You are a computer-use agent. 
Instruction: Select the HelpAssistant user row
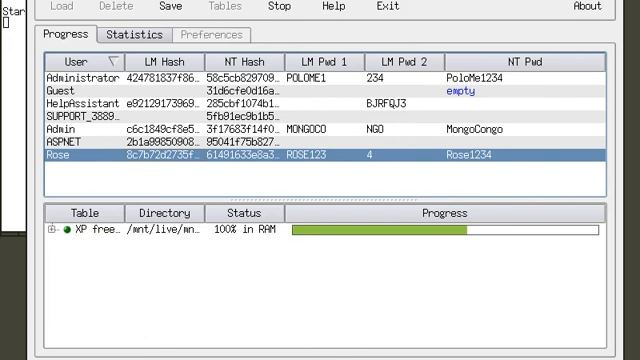click(x=325, y=104)
